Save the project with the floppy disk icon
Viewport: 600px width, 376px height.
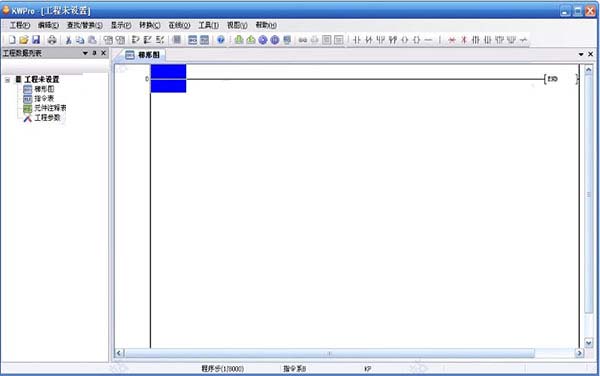pyautogui.click(x=36, y=40)
